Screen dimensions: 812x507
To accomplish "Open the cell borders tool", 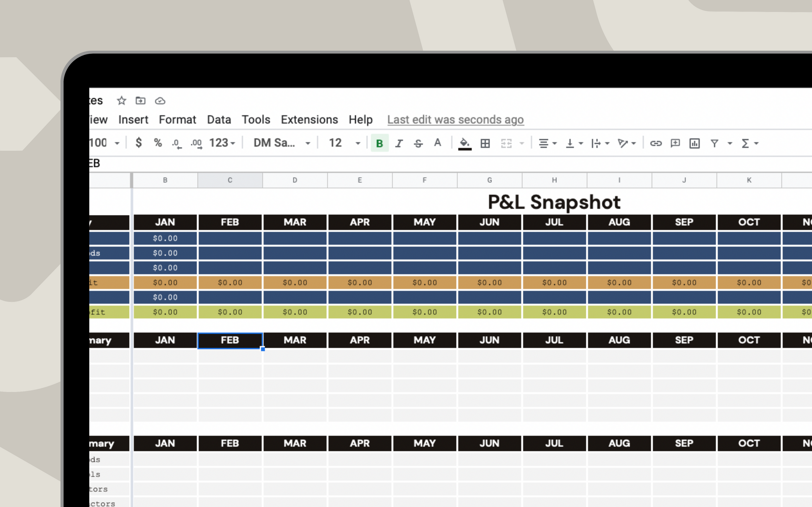I will click(485, 143).
